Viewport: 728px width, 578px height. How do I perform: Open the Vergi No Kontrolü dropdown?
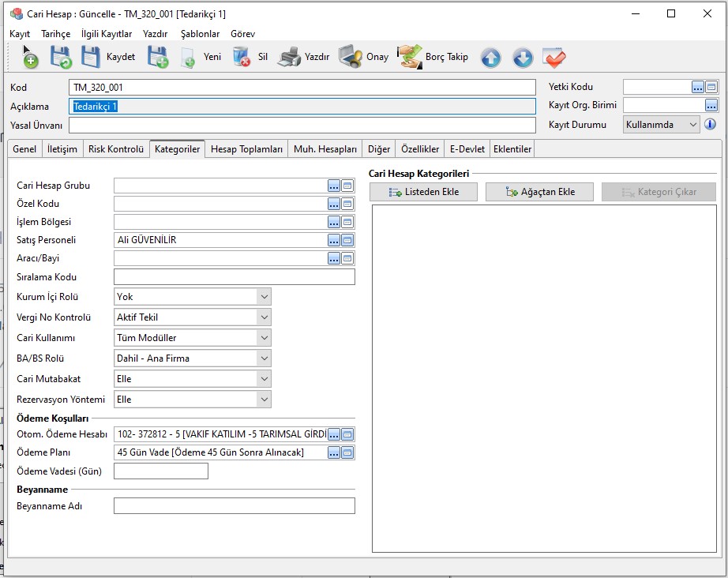264,317
